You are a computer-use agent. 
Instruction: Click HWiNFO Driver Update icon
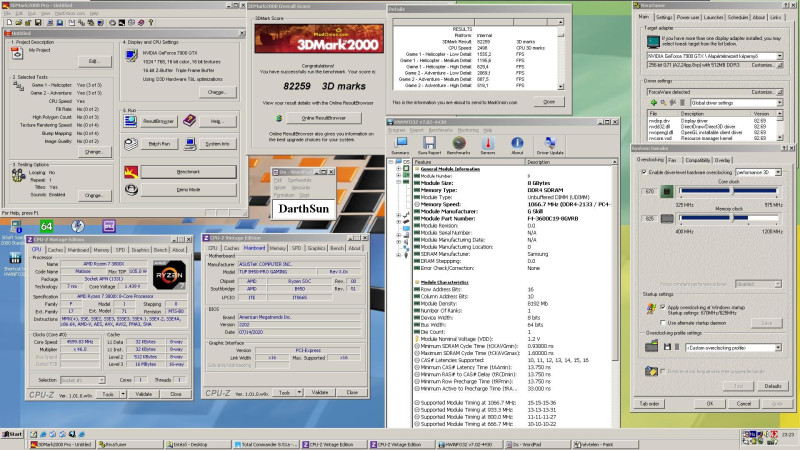click(550, 145)
